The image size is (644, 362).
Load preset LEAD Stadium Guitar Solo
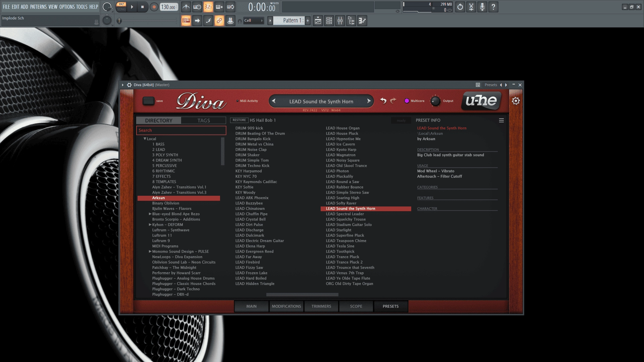tap(348, 225)
